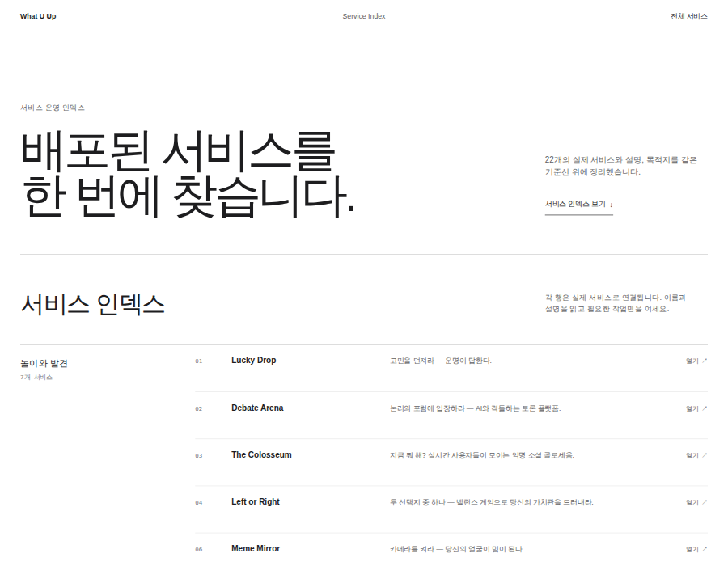Click 열기 arrow in Debate Arena row
Image resolution: width=728 pixels, height=566 pixels.
pos(696,408)
